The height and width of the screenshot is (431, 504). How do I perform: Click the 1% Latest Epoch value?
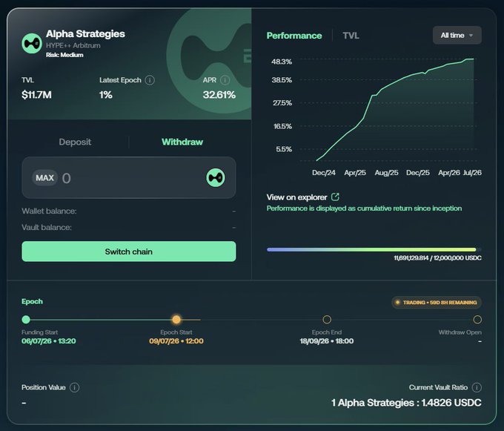click(106, 95)
